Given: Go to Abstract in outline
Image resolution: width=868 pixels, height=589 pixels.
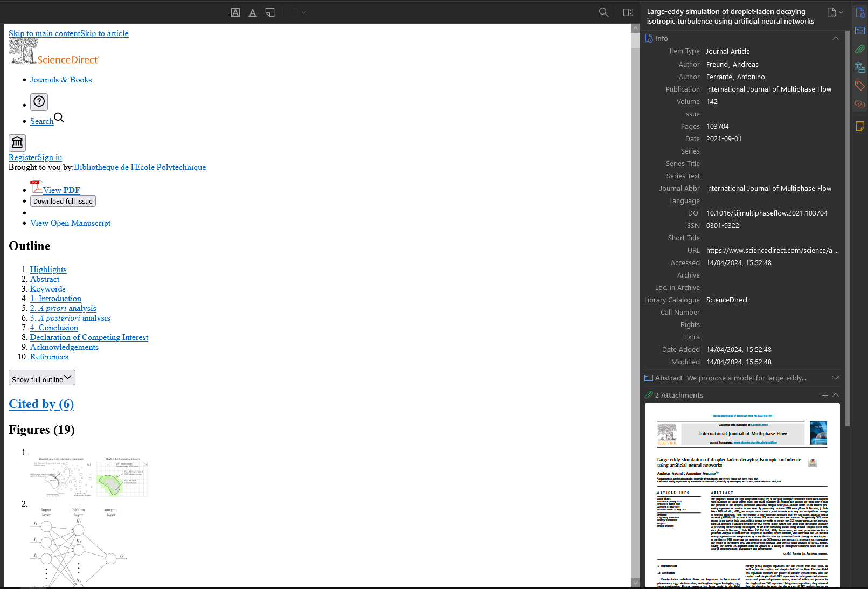Looking at the screenshot, I should pos(45,279).
